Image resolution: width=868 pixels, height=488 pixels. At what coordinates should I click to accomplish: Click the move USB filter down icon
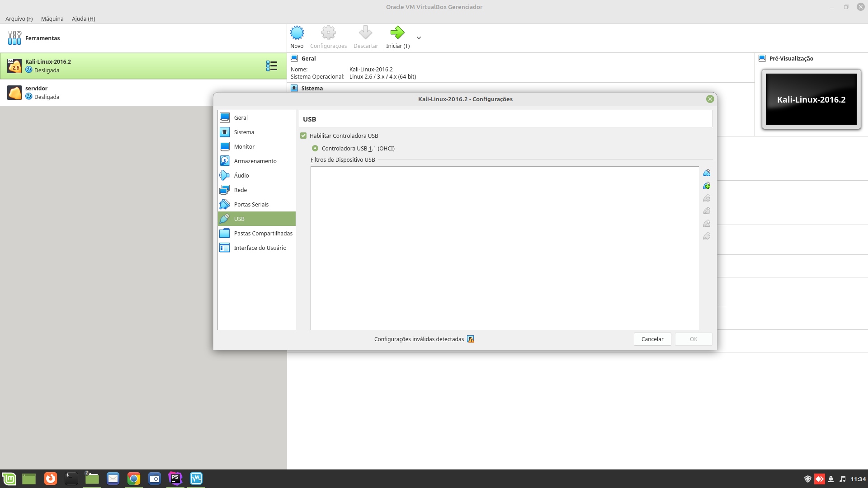click(707, 236)
